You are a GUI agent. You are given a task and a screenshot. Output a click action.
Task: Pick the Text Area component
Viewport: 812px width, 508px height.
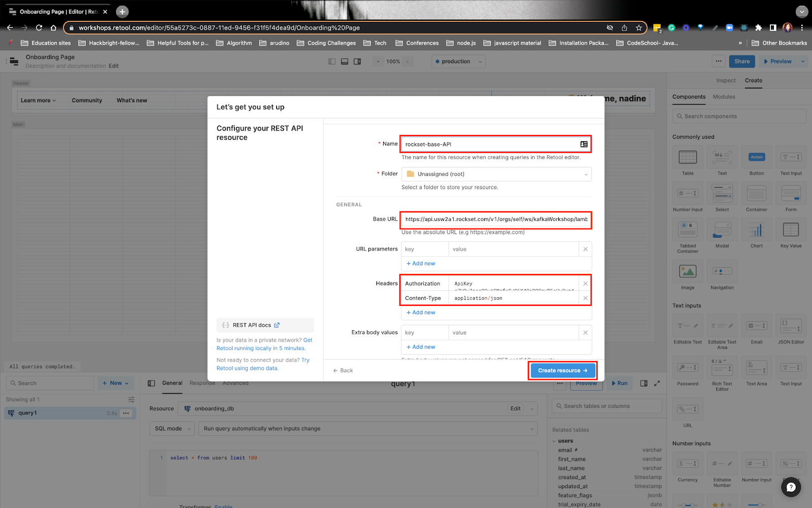pos(757,368)
